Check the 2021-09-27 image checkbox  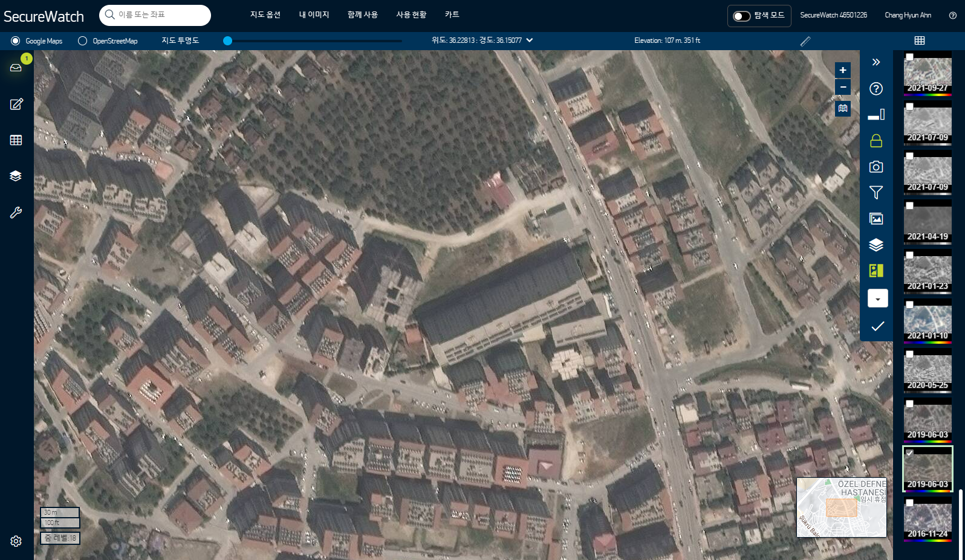click(909, 57)
